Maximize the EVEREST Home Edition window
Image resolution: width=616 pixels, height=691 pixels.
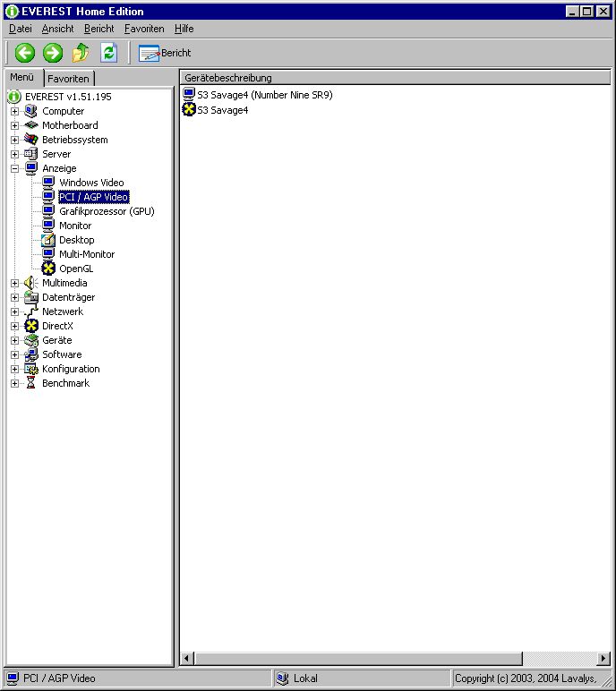pyautogui.click(x=586, y=12)
